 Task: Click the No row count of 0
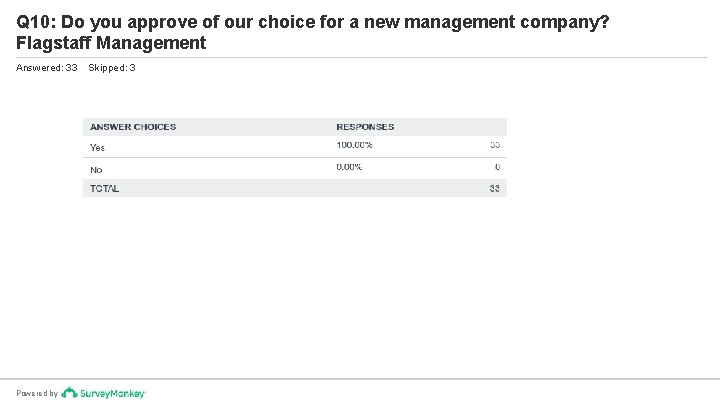coord(497,167)
